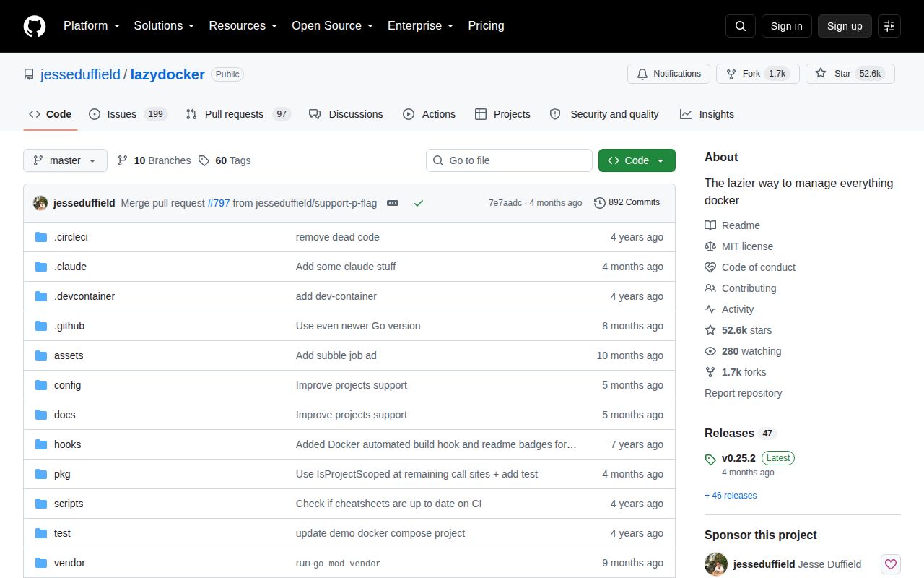The height and width of the screenshot is (578, 924).
Task: Open the docs folder
Action: point(65,415)
